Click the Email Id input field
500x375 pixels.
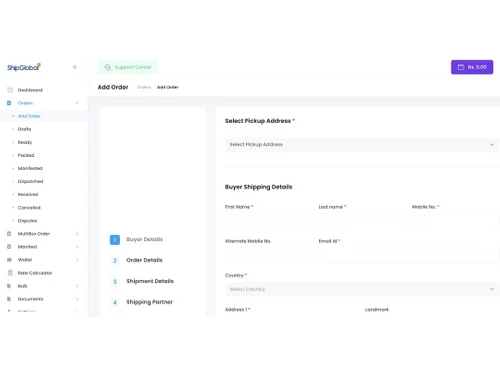[x=408, y=255]
